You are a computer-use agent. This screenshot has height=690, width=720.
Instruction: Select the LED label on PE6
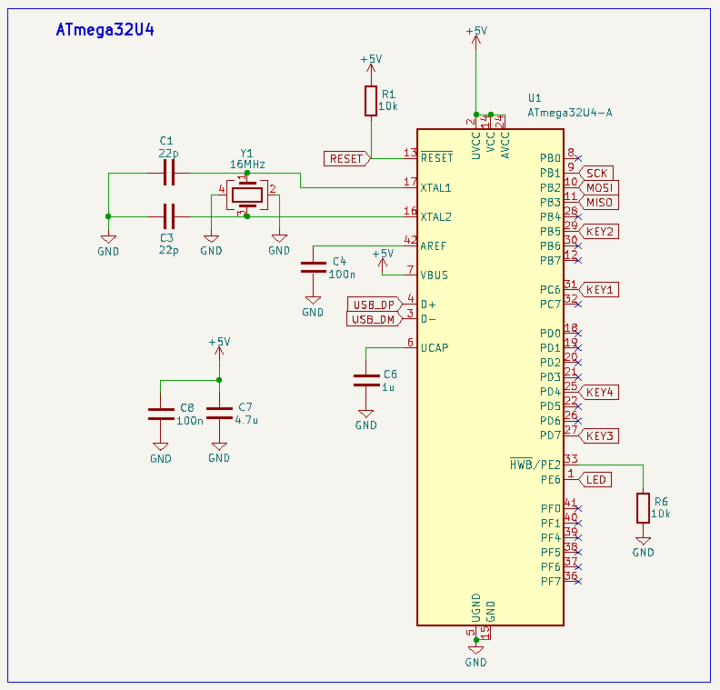pyautogui.click(x=596, y=479)
